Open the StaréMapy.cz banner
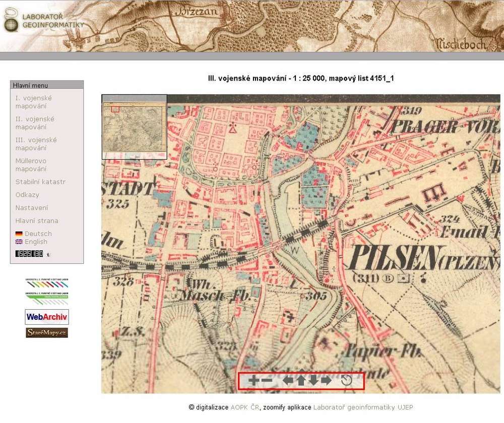504x423 pixels. tap(47, 333)
